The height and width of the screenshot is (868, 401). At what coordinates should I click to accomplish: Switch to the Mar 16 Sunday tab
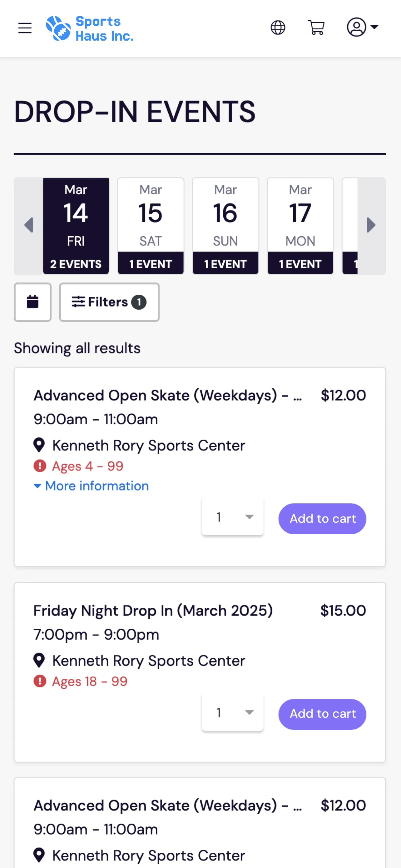tap(225, 225)
